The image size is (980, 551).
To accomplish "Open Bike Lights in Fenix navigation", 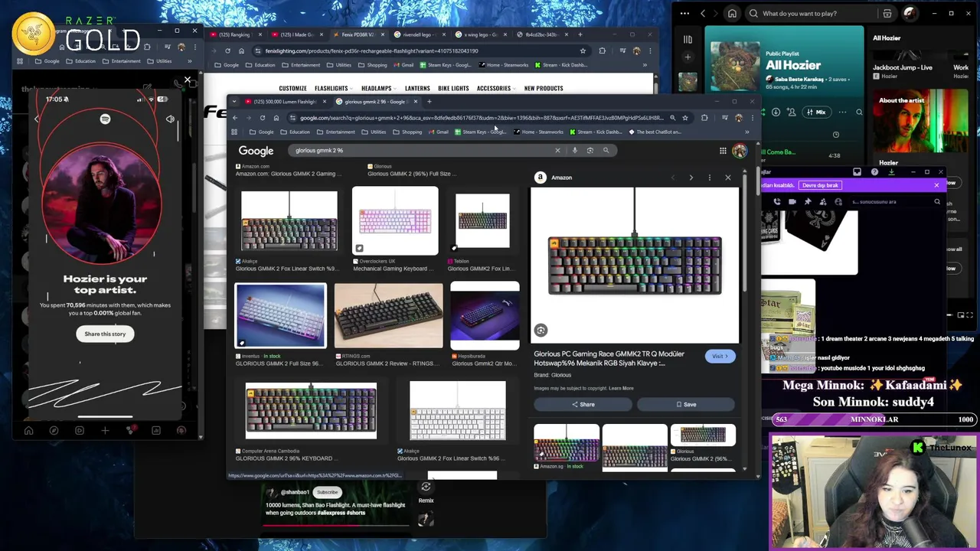I will point(453,88).
